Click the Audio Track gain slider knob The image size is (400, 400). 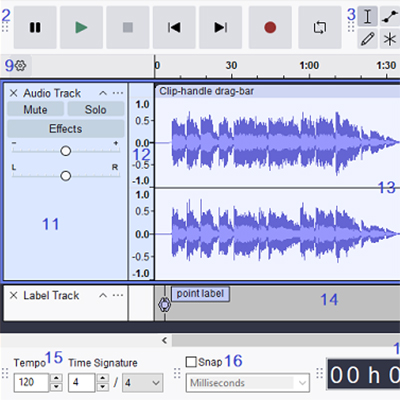66,151
